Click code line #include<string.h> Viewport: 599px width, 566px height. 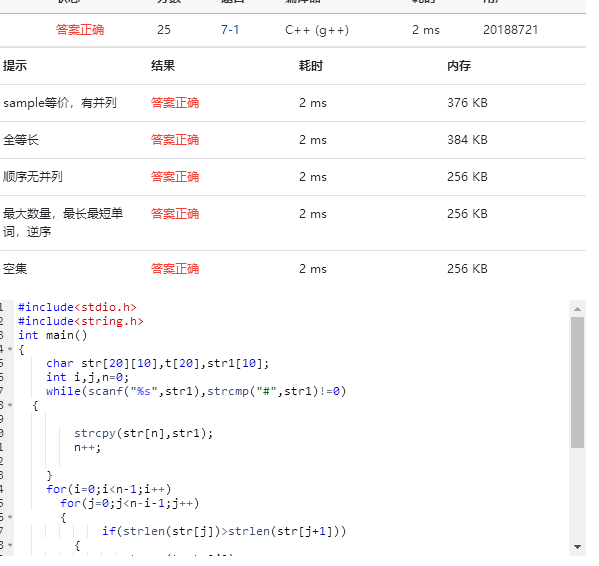tap(81, 321)
